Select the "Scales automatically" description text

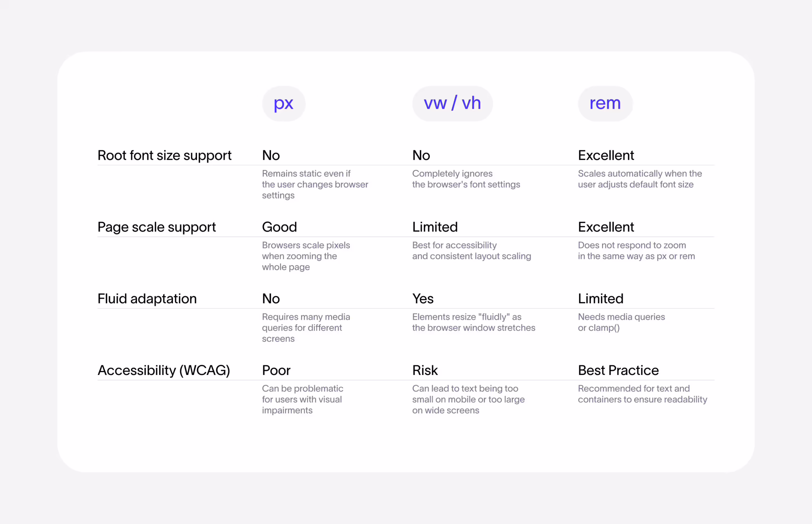tap(639, 179)
